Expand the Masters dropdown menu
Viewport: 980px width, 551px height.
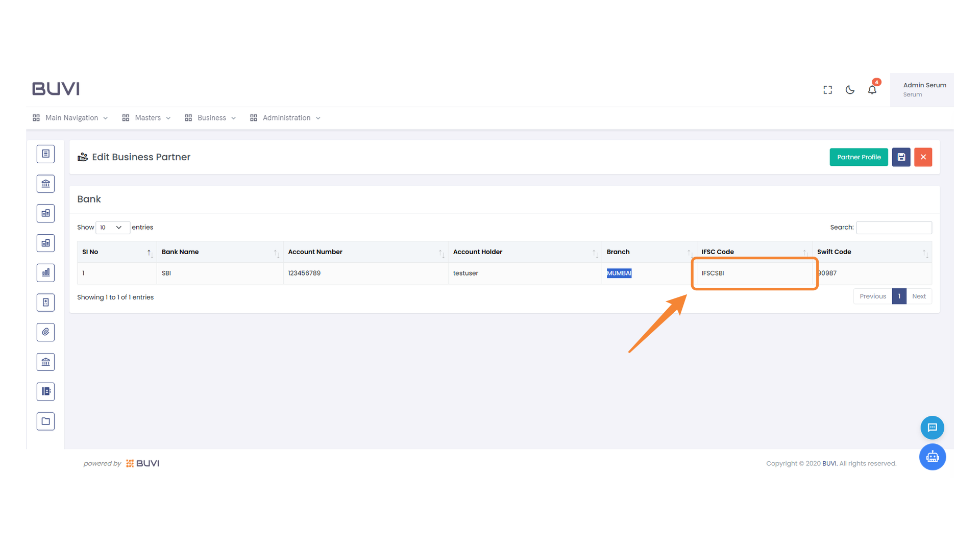click(x=146, y=118)
